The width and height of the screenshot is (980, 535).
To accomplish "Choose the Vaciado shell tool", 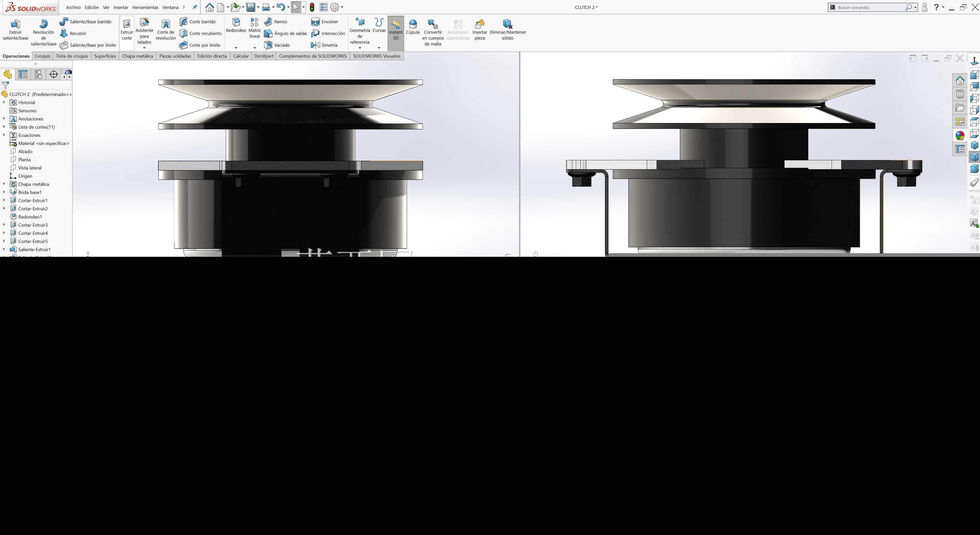I will (x=277, y=45).
